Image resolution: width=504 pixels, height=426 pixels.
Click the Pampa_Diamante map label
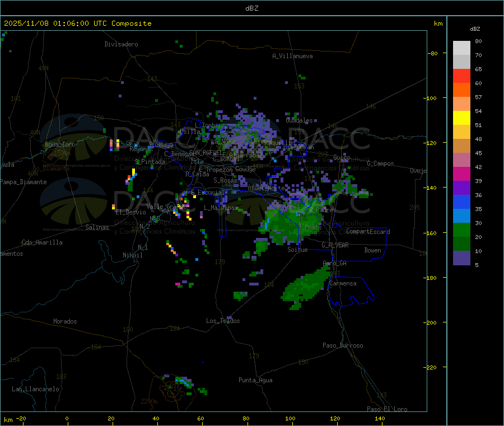(x=23, y=182)
